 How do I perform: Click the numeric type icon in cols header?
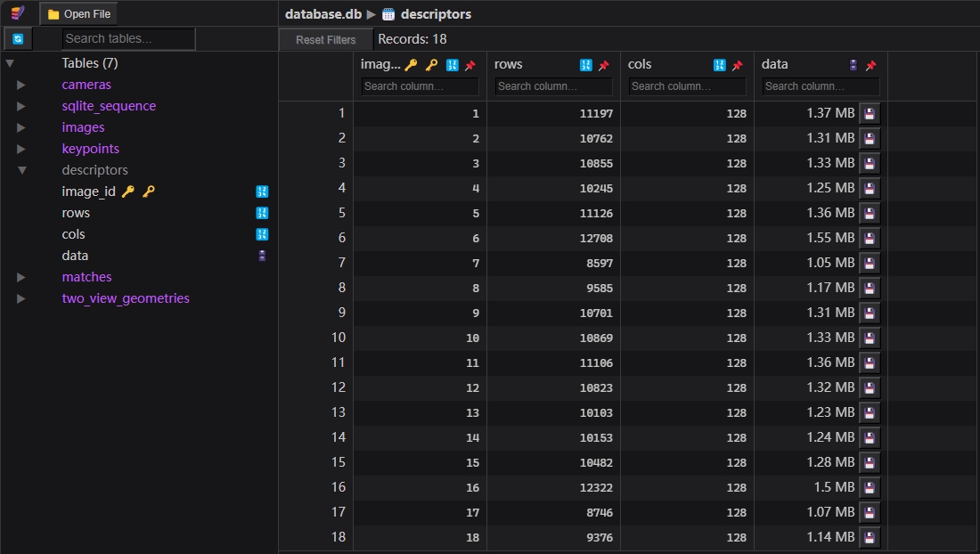coord(720,65)
